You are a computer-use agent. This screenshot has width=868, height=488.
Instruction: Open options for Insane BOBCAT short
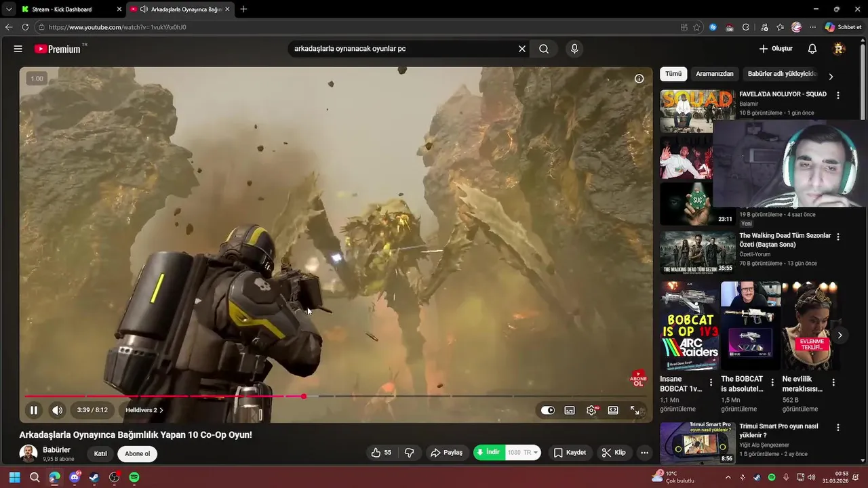[711, 382]
